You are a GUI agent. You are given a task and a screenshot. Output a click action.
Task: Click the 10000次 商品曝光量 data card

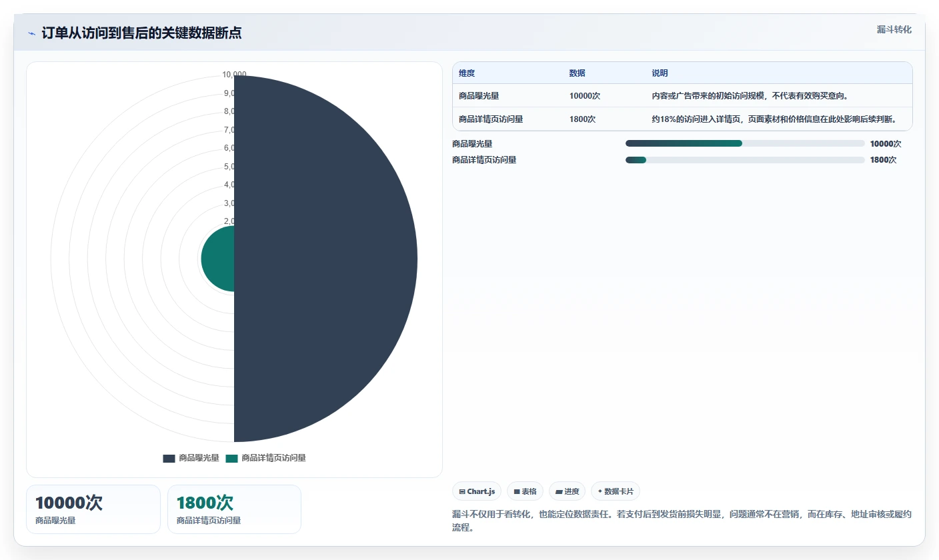93,509
